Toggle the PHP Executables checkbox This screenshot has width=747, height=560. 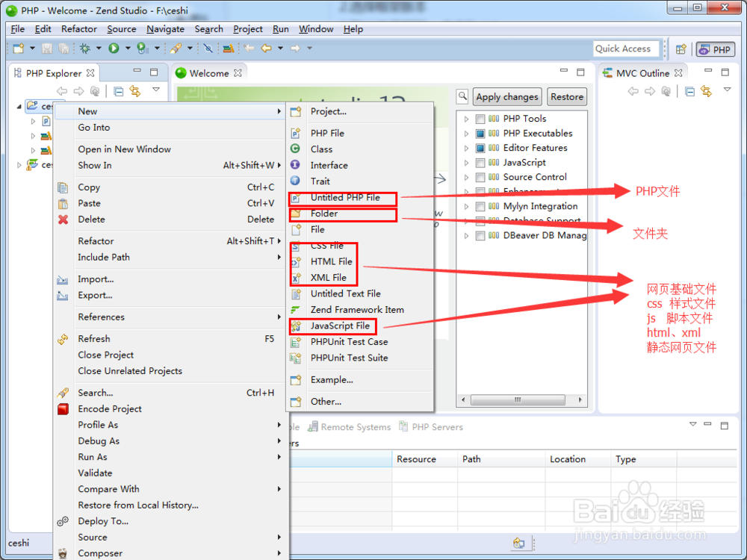click(480, 134)
